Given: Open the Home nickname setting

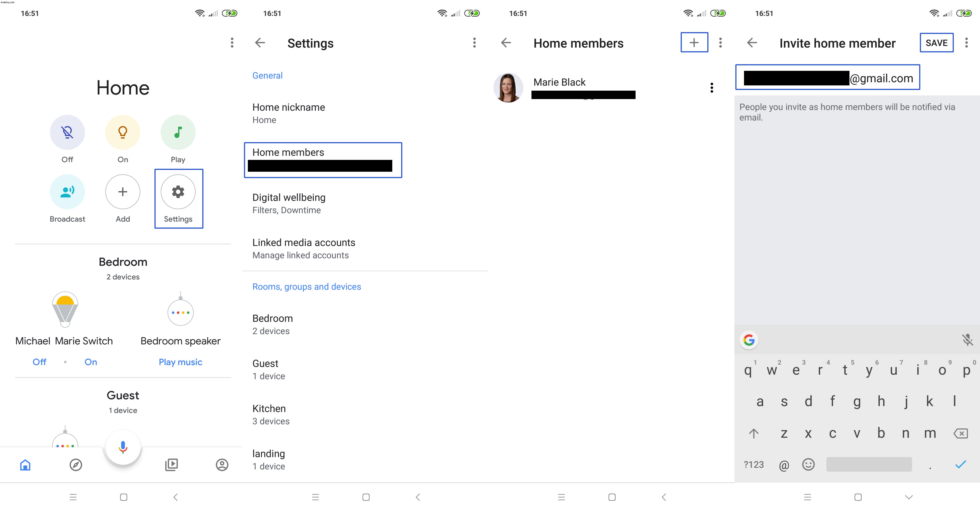Looking at the screenshot, I should tap(365, 113).
